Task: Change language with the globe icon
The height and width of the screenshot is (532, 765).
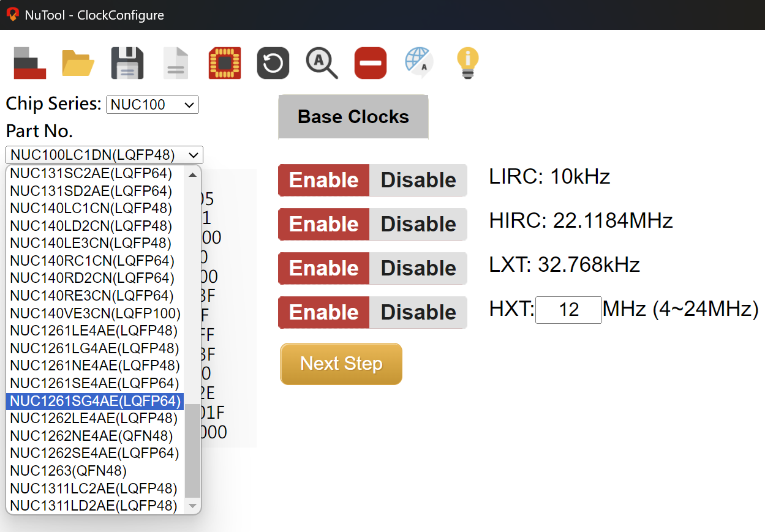Action: click(420, 62)
